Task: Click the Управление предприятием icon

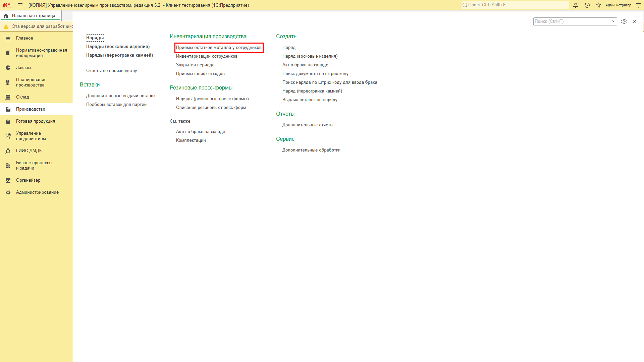Action: pyautogui.click(x=8, y=136)
